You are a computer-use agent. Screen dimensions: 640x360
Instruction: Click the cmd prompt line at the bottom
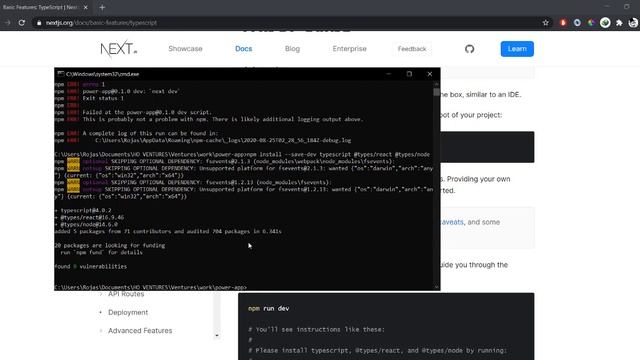(x=150, y=287)
